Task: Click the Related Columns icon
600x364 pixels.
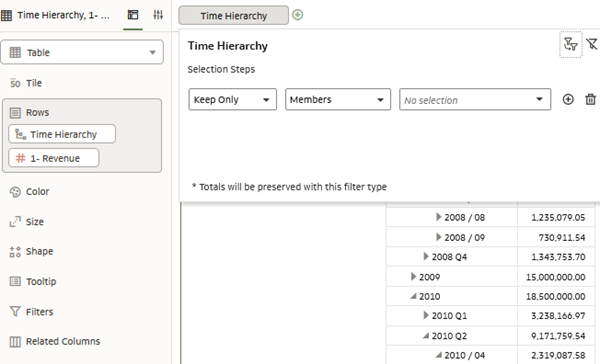Action: tap(15, 341)
